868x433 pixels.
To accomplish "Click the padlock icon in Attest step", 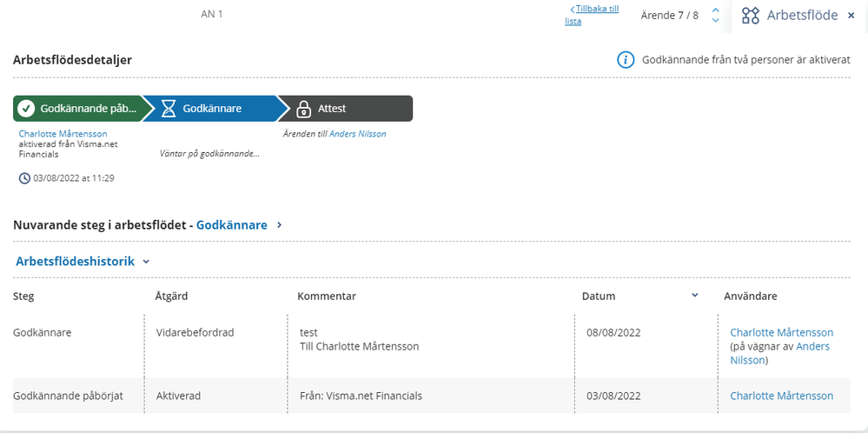I will (x=303, y=109).
